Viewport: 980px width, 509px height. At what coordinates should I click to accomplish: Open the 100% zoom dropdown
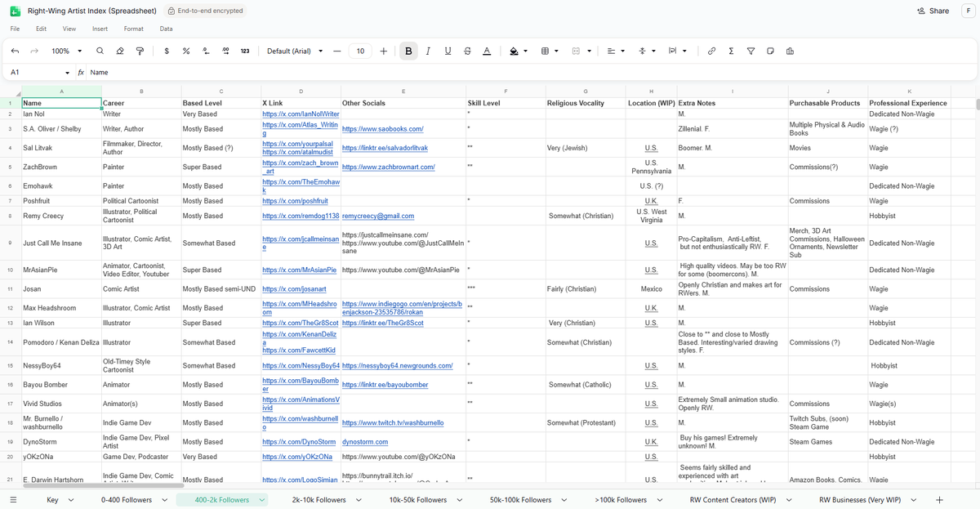tap(66, 51)
